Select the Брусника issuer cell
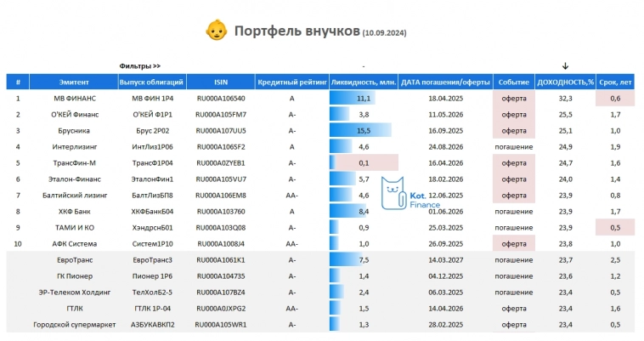Viewport: 644px width, 341px height. pyautogui.click(x=74, y=131)
